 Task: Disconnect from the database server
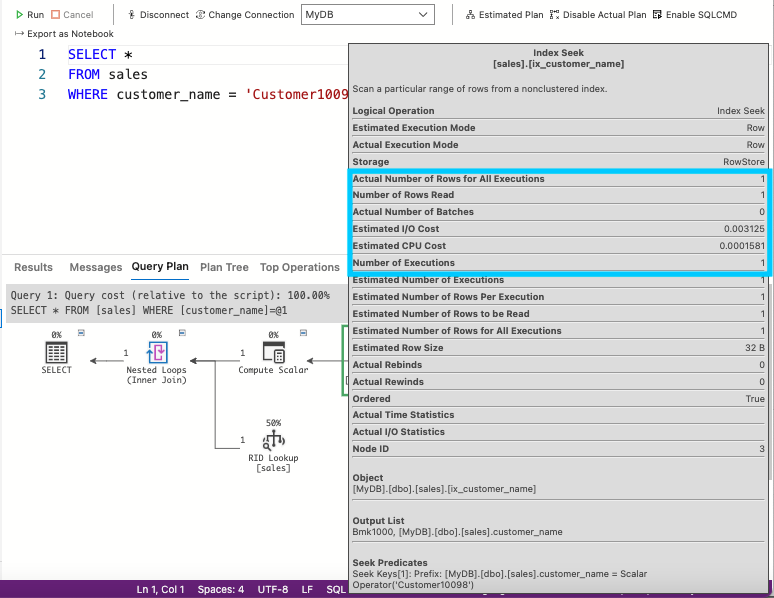click(x=158, y=15)
